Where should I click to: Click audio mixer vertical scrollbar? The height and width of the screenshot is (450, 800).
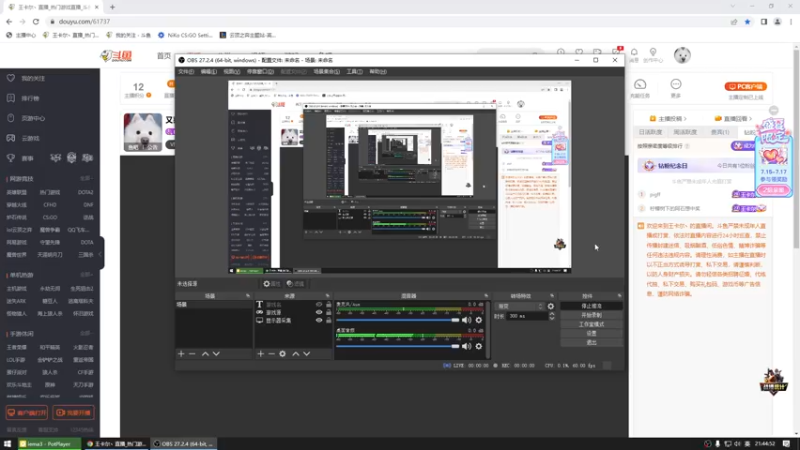tap(488, 329)
